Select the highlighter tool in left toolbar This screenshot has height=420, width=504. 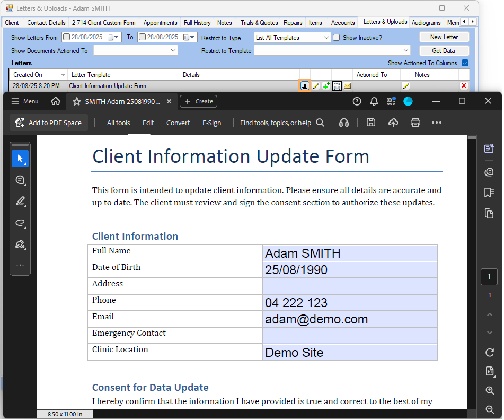point(20,201)
